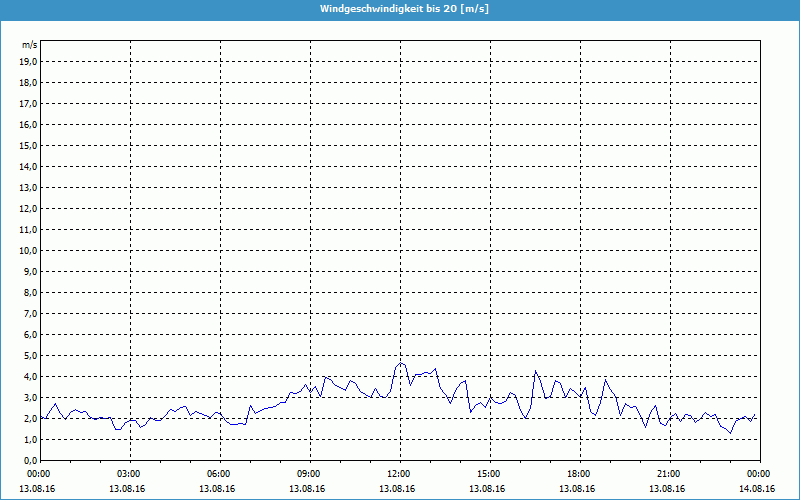This screenshot has height=500, width=800.
Task: Select the 21:00 time axis label
Action: tap(669, 474)
